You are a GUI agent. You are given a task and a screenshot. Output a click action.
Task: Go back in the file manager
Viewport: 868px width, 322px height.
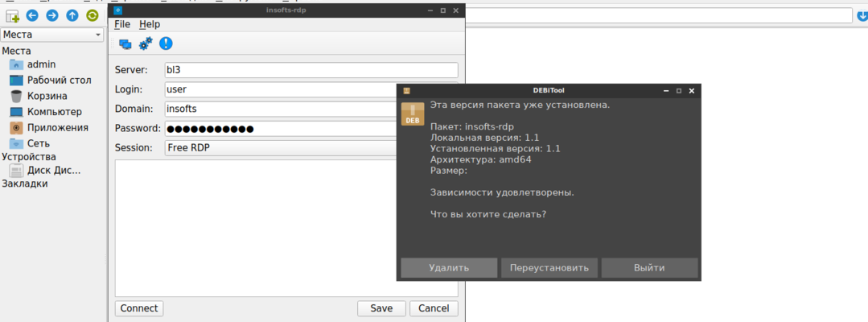tap(32, 16)
